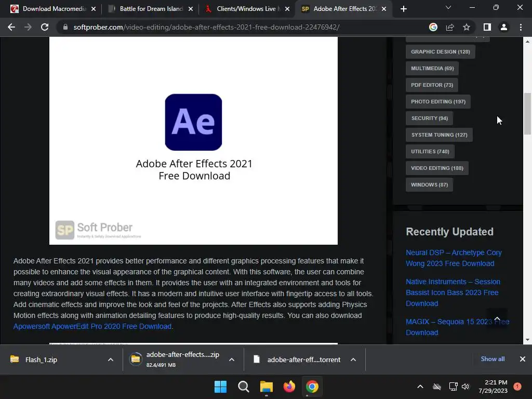Image resolution: width=532 pixels, height=399 pixels.
Task: Close the Adobe After Effects tab
Action: [x=384, y=9]
